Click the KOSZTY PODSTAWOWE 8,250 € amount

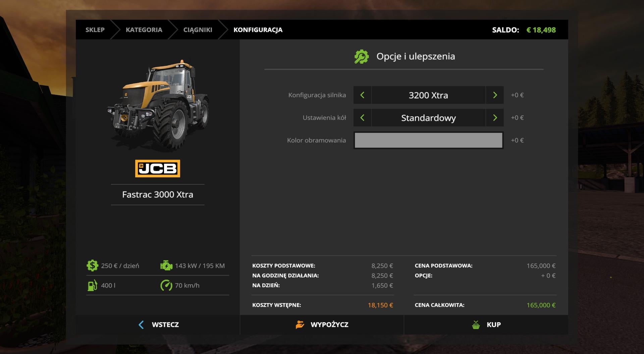pos(382,266)
